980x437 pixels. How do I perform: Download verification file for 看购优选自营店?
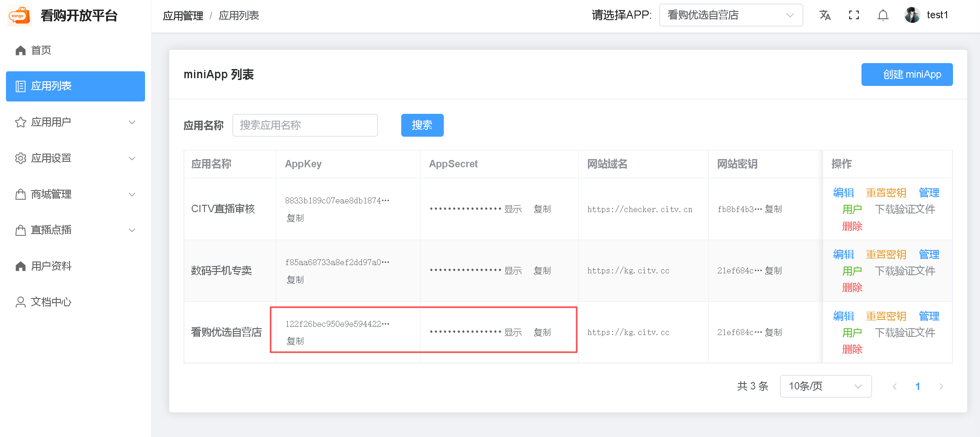pos(905,333)
